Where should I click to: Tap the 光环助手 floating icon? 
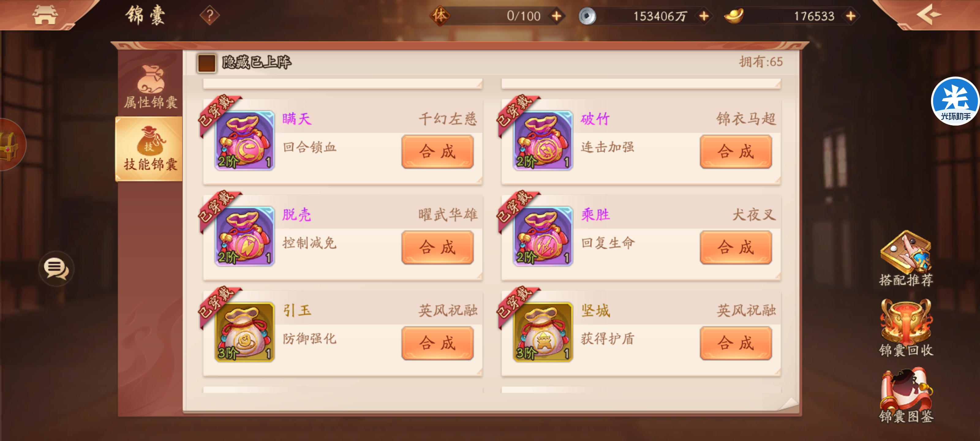955,101
